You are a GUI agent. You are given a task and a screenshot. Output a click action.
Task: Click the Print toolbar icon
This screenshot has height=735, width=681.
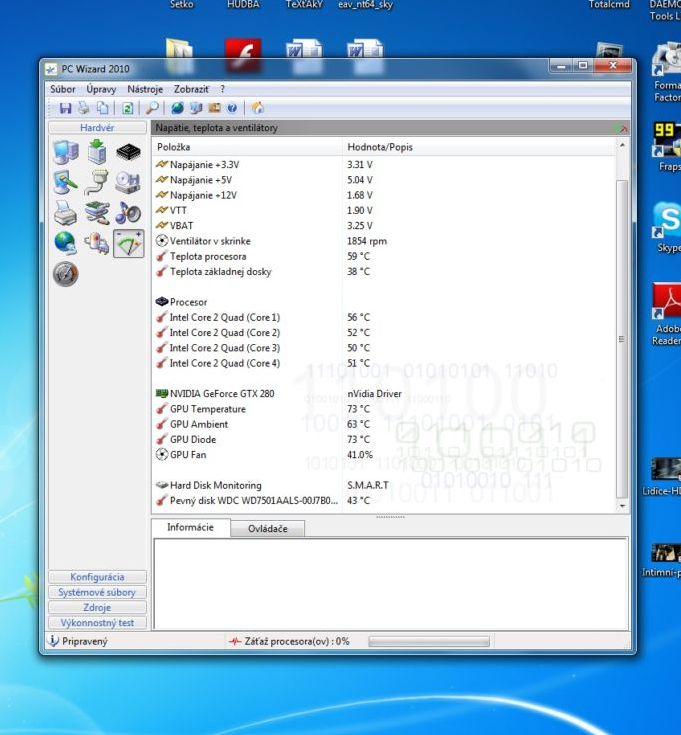pos(84,108)
